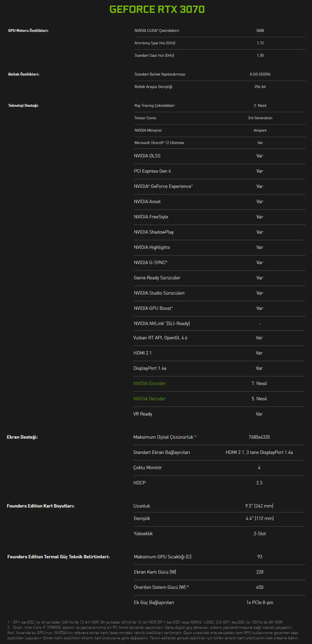Viewport: 312px width, 644px height.
Task: Select the NVIDIA DLSS row label
Action: click(147, 156)
